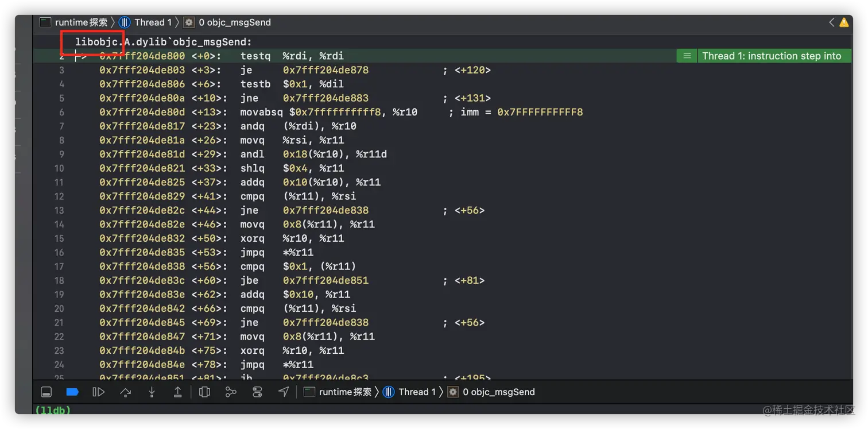
Task: Click the 'andq' instruction on line 7
Action: click(253, 126)
